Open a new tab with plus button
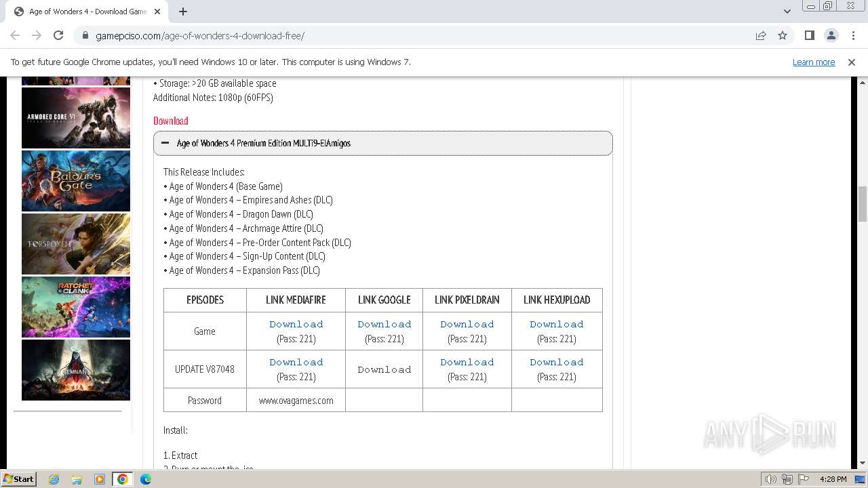Image resolution: width=868 pixels, height=488 pixels. coord(183,12)
